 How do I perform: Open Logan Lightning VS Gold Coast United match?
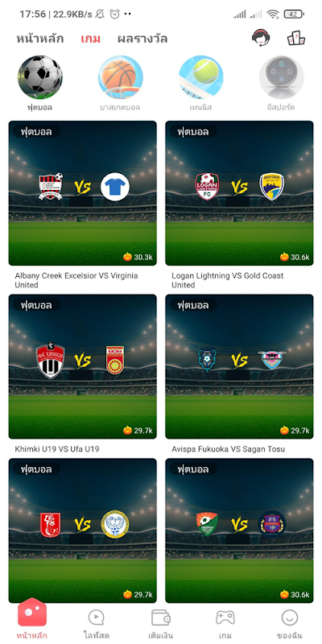pyautogui.click(x=239, y=193)
